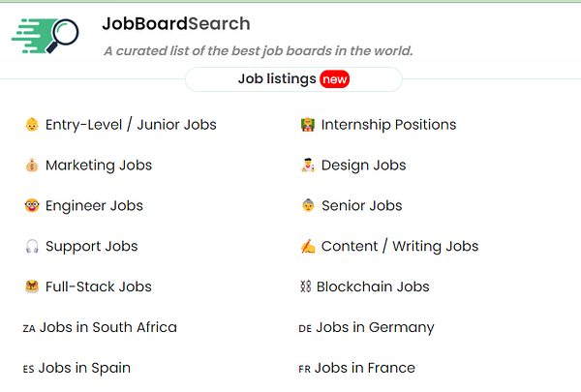Click the artist icon beside Design Jobs

pos(308,166)
